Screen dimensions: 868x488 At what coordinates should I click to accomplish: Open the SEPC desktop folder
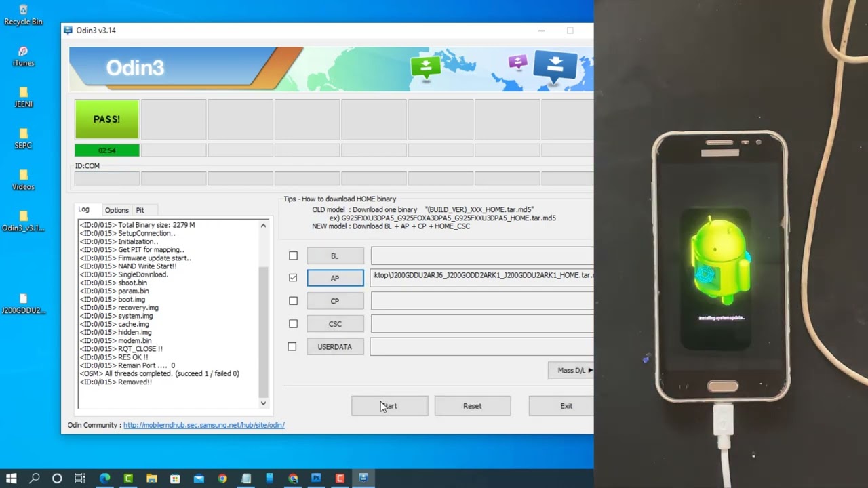pyautogui.click(x=23, y=140)
